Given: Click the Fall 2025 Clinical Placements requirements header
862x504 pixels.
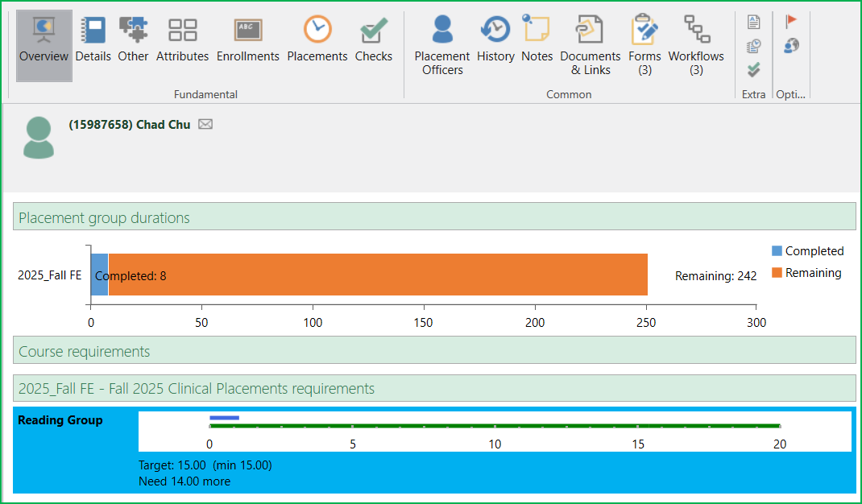Looking at the screenshot, I should tap(434, 389).
